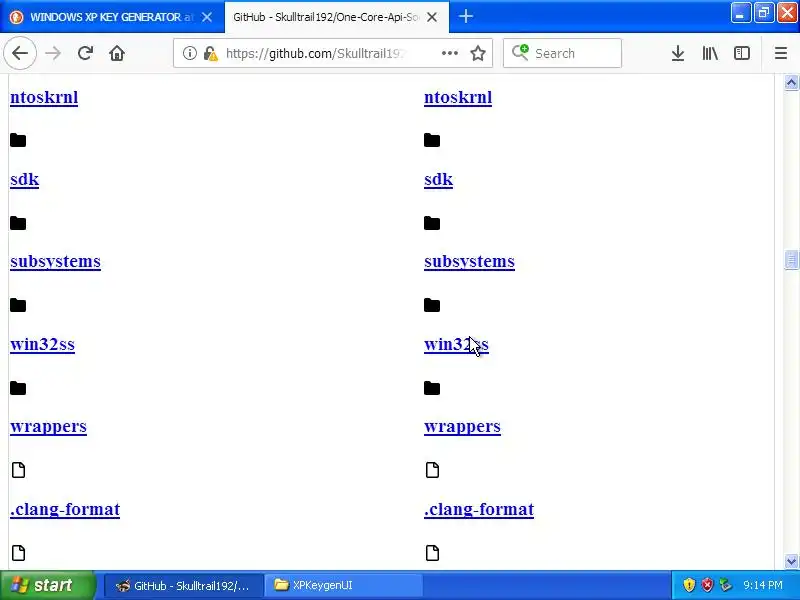
Task: Click the red shield alert tray icon
Action: click(707, 585)
